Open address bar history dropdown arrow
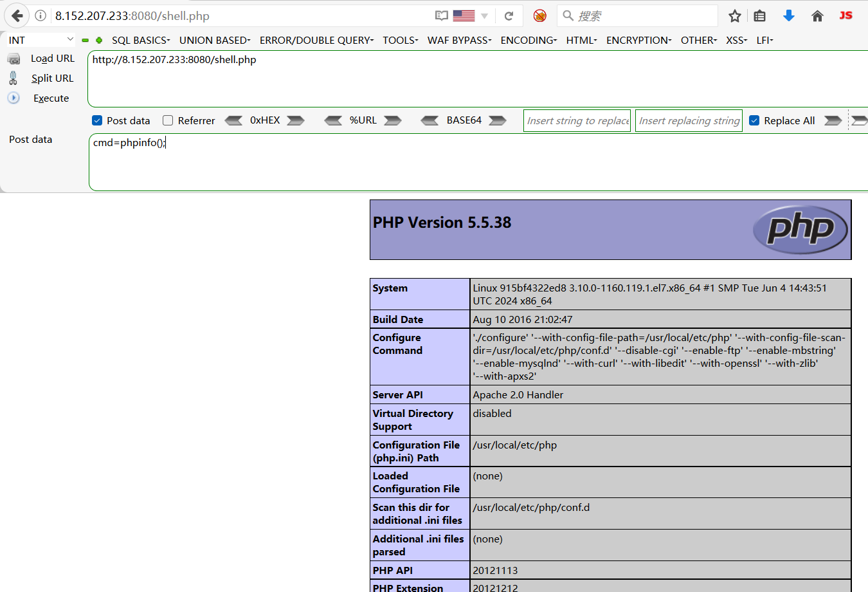The width and height of the screenshot is (868, 592). [485, 16]
